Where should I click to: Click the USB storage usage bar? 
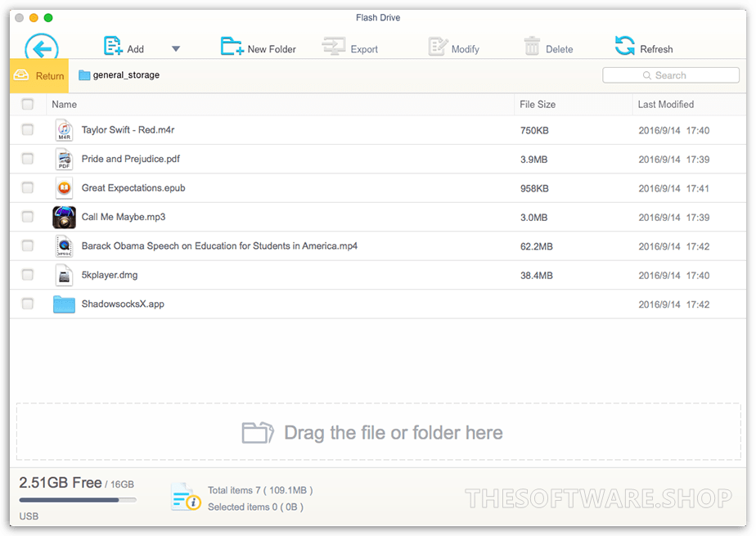coord(78,500)
